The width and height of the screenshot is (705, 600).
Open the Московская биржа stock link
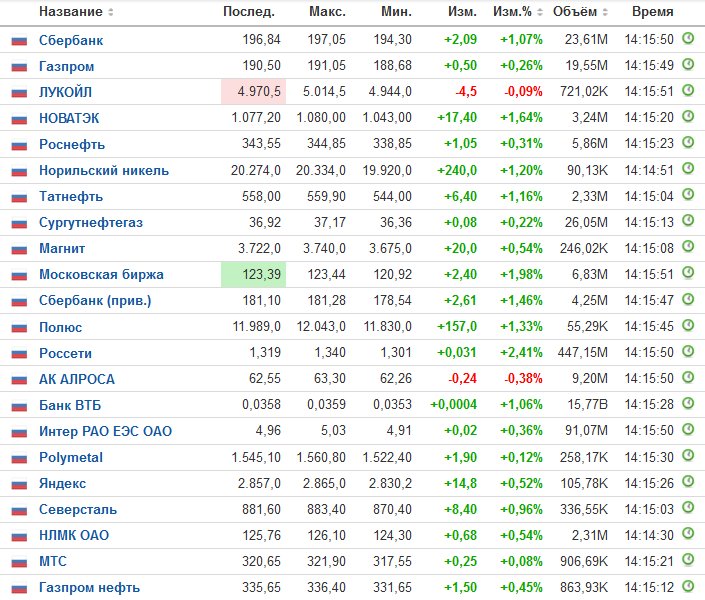click(x=101, y=274)
